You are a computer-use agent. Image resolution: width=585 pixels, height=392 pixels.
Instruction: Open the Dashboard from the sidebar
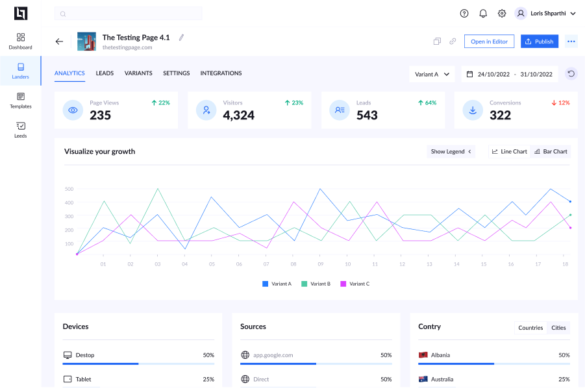pyautogui.click(x=20, y=40)
